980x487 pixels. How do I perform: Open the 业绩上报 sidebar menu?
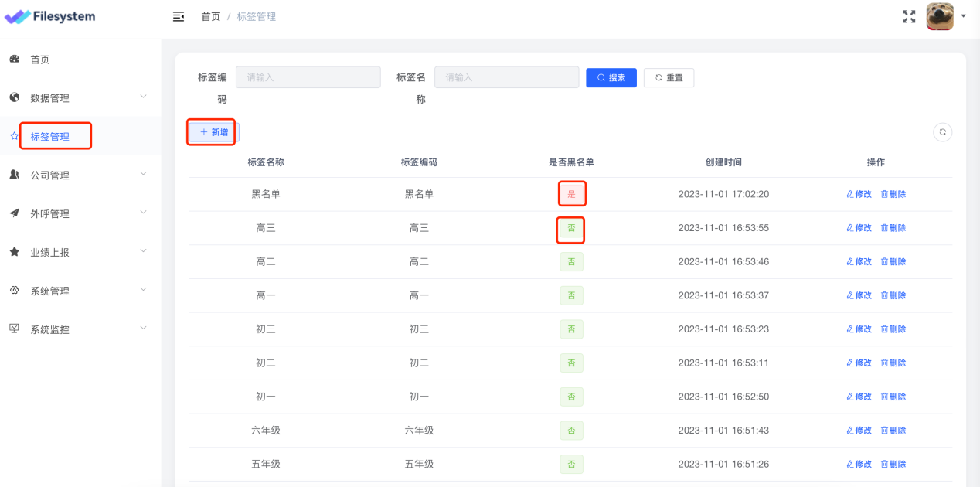pos(49,252)
